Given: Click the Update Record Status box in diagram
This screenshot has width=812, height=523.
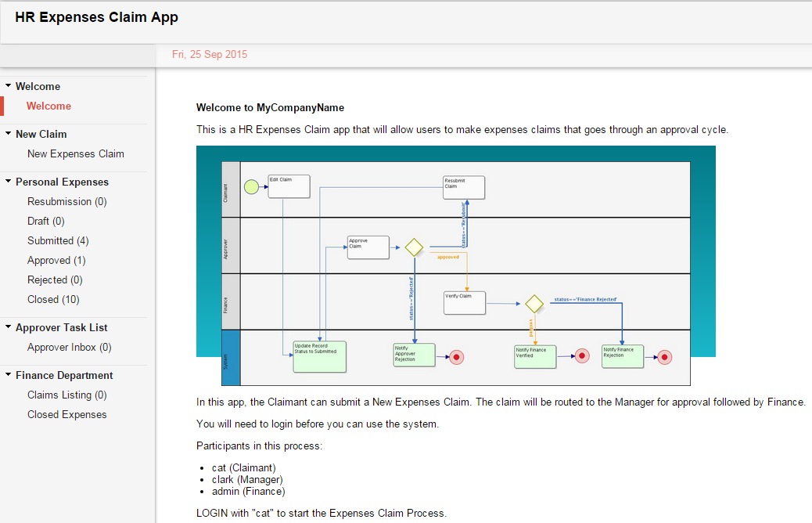Looking at the screenshot, I should 319,355.
